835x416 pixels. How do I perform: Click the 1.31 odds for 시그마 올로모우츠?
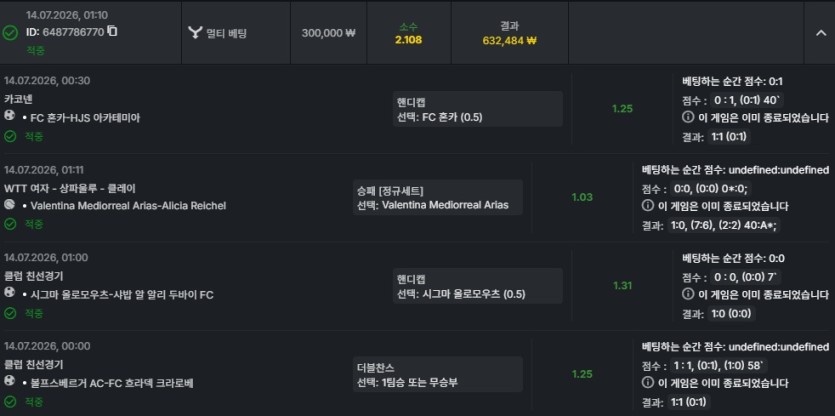(x=622, y=286)
